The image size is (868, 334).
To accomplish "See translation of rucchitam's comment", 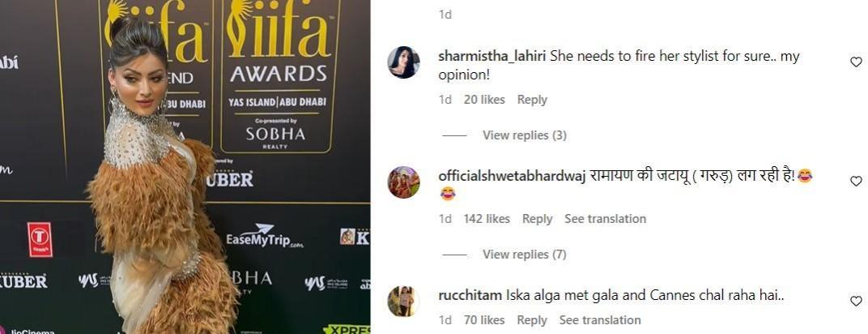I will [x=599, y=320].
